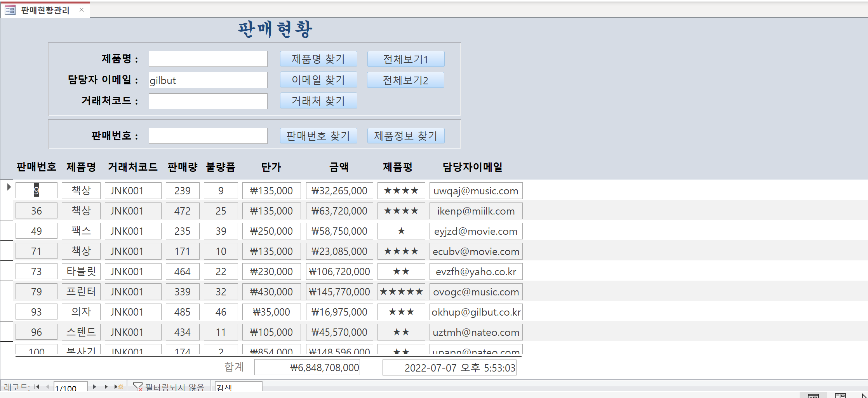Create a new blank record
The image size is (868, 398).
(x=119, y=387)
